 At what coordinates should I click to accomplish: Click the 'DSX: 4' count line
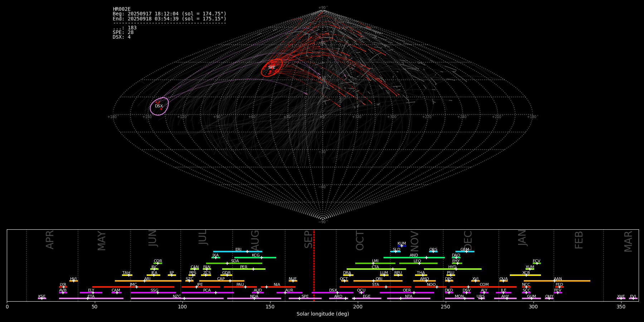pos(122,37)
